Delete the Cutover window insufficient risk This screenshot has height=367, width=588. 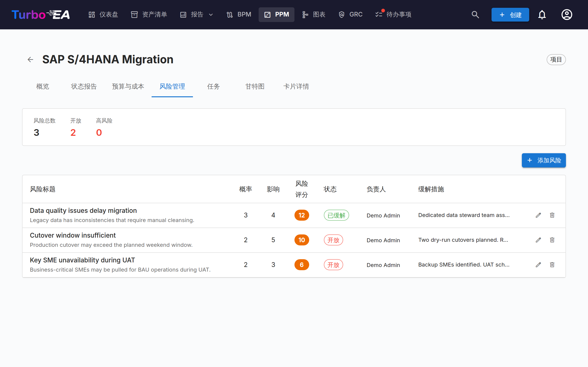(552, 240)
